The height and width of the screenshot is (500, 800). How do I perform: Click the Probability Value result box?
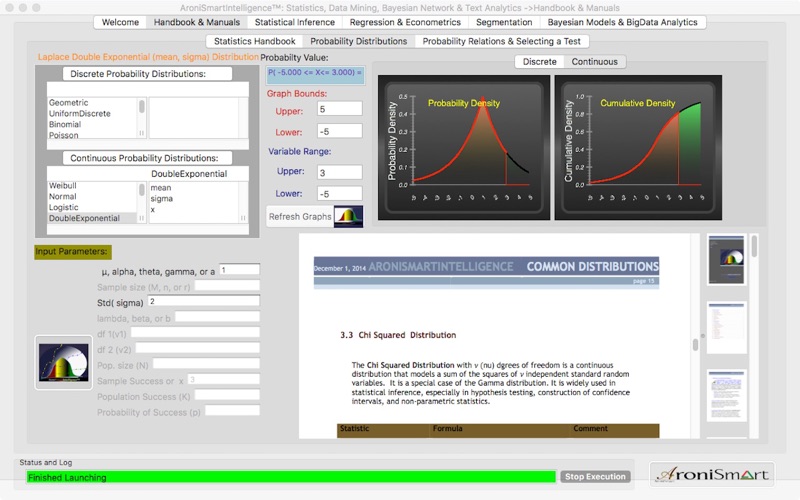click(x=315, y=74)
